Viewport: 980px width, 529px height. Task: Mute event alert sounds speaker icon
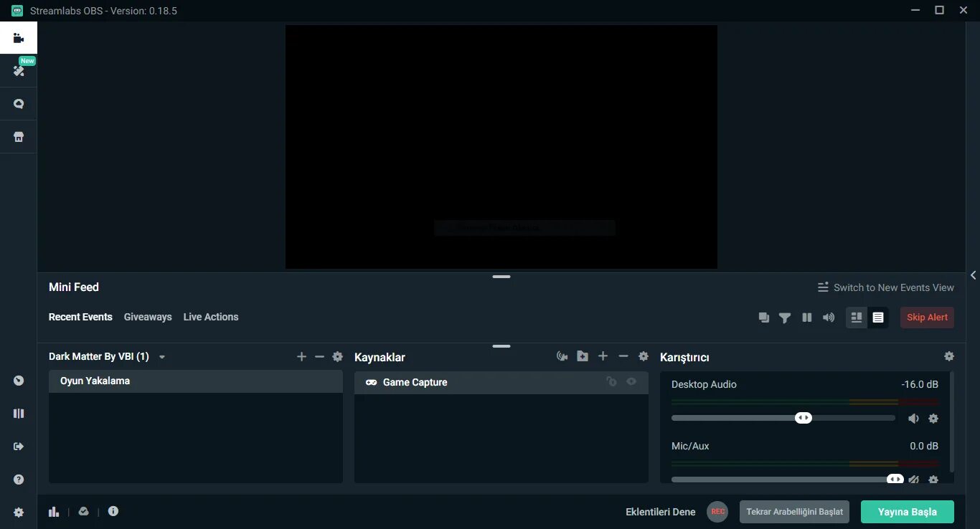click(829, 318)
